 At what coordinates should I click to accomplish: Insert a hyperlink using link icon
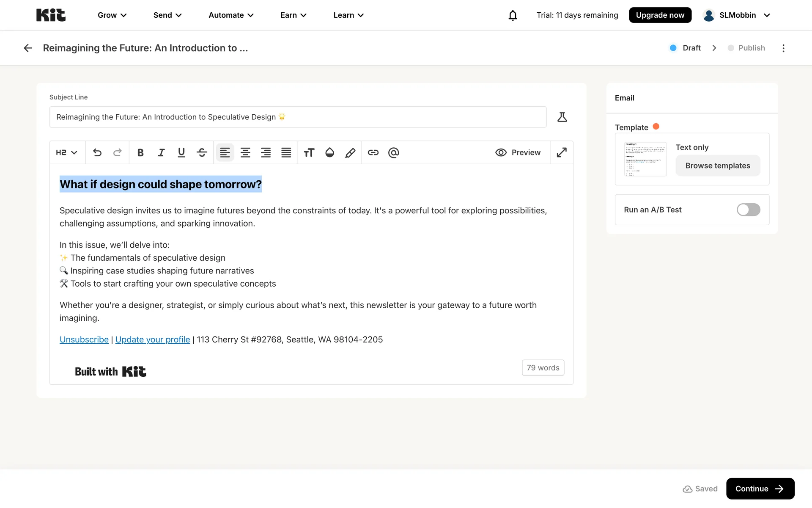click(x=373, y=152)
